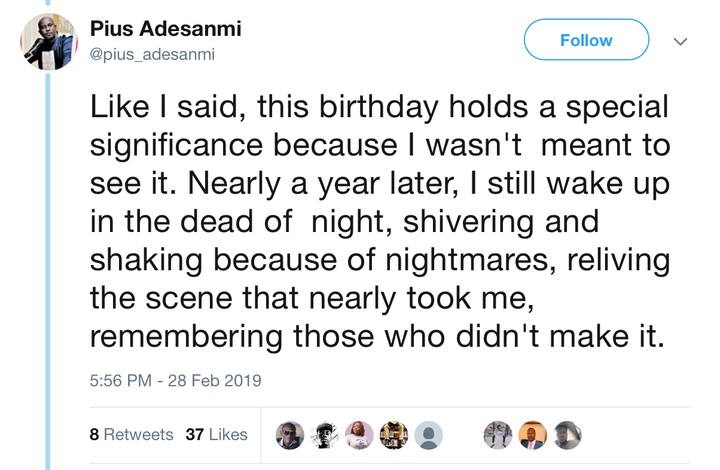View the 37 Likes list

pyautogui.click(x=217, y=435)
